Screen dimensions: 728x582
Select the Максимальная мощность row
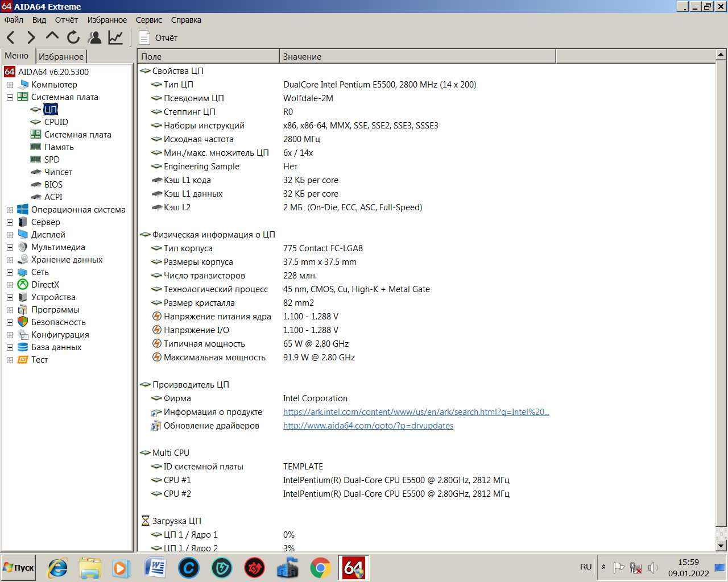click(x=427, y=357)
